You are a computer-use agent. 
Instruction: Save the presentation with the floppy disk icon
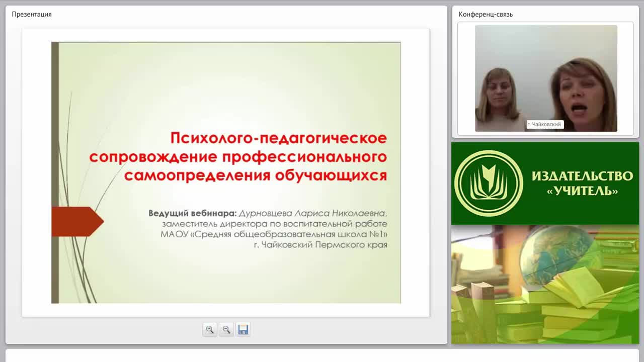[243, 329]
